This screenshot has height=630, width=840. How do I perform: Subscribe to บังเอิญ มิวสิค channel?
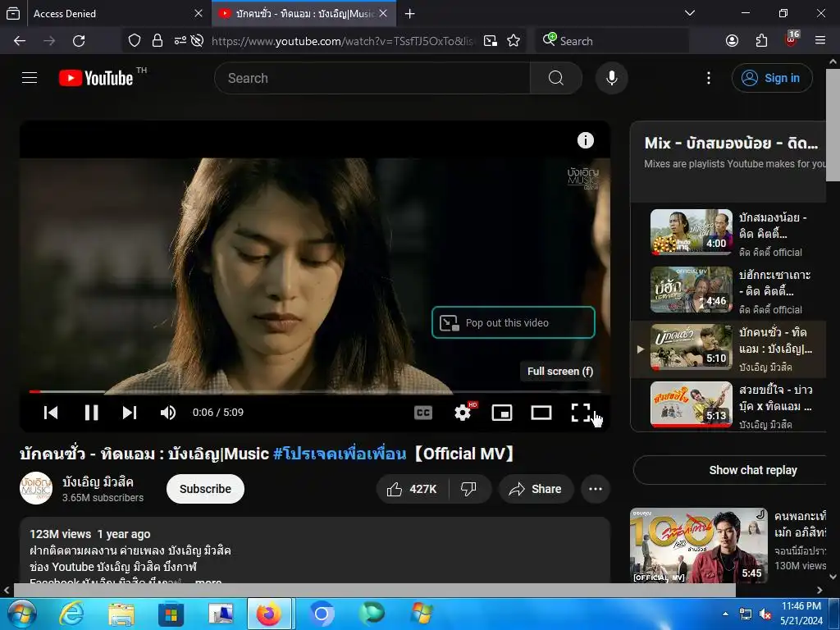[205, 489]
